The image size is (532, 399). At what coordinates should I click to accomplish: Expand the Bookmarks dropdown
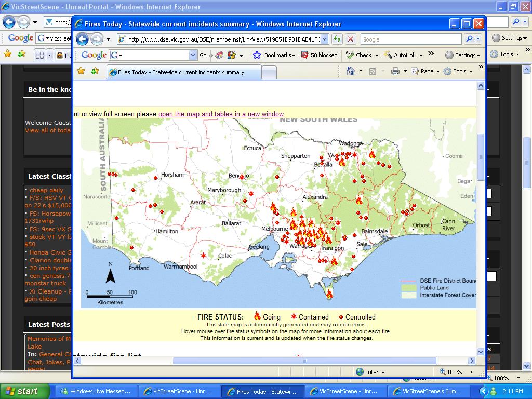point(294,55)
